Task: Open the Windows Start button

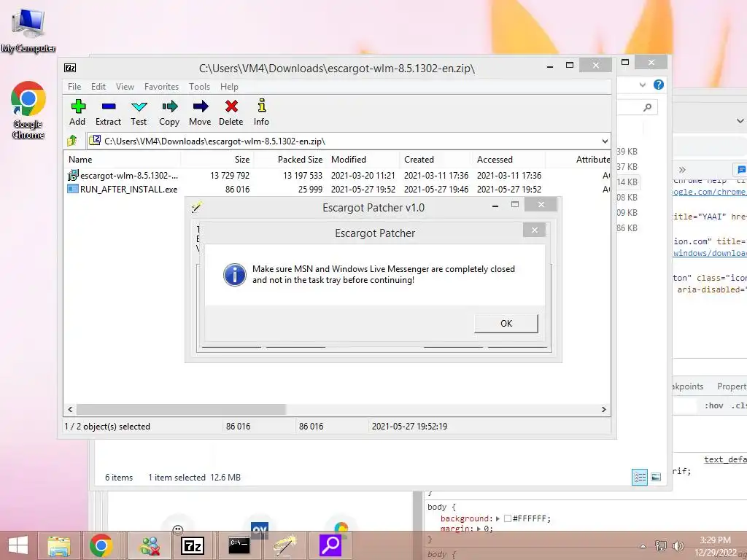Action: [18, 545]
